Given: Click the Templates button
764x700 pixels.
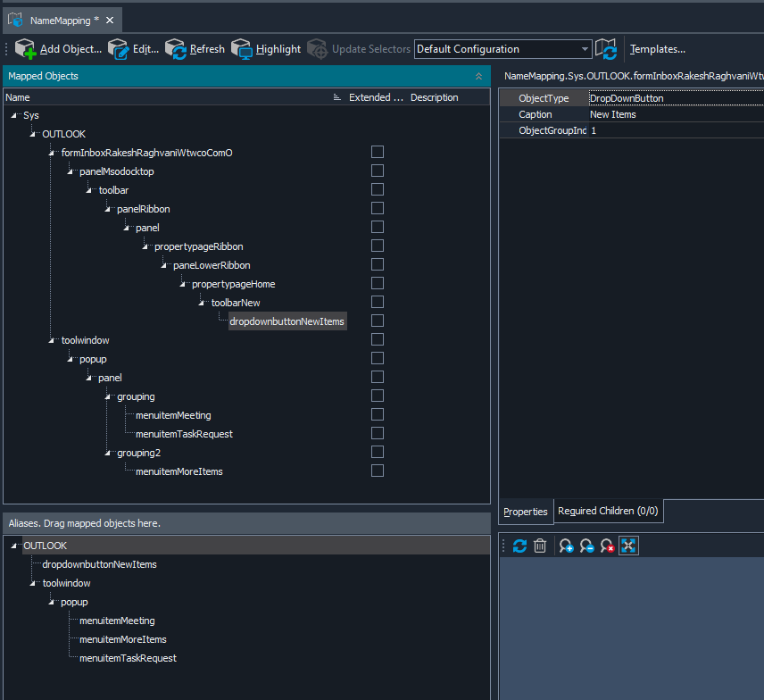Looking at the screenshot, I should pyautogui.click(x=658, y=49).
